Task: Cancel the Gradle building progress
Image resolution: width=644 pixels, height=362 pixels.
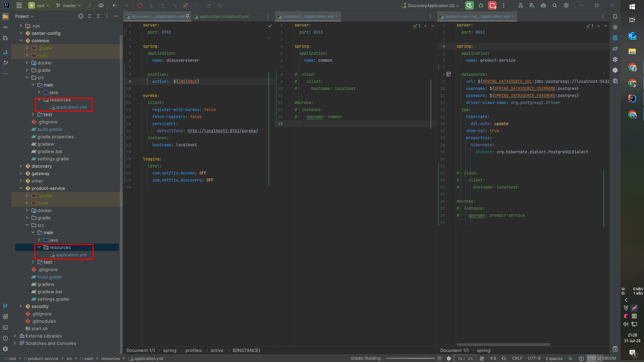Action: (x=440, y=358)
